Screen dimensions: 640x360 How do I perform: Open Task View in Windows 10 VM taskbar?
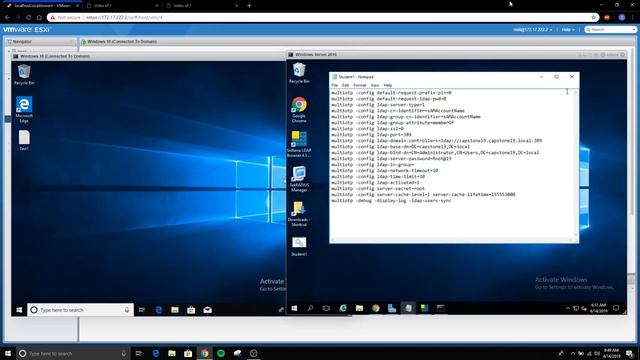[x=142, y=310]
